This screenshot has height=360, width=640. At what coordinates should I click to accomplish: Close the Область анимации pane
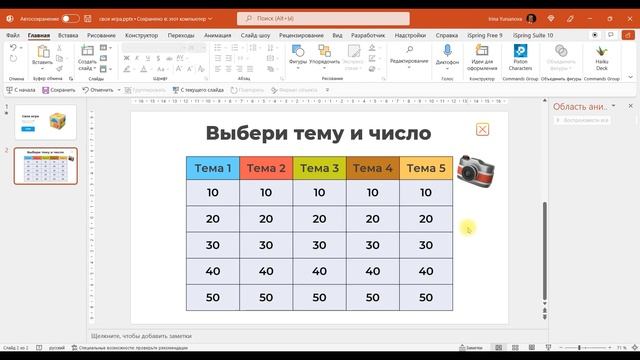tap(631, 106)
